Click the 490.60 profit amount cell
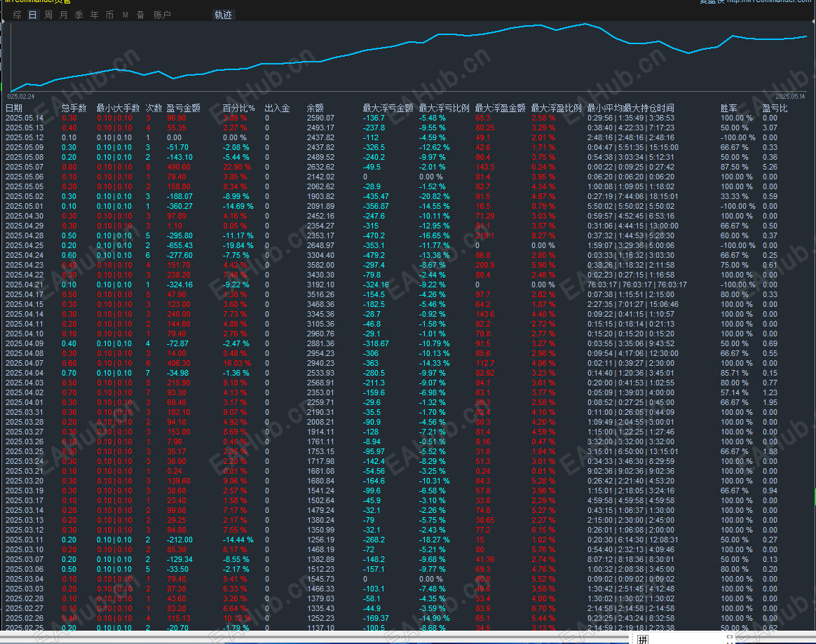Screen dimensions: 816x644 pos(179,167)
